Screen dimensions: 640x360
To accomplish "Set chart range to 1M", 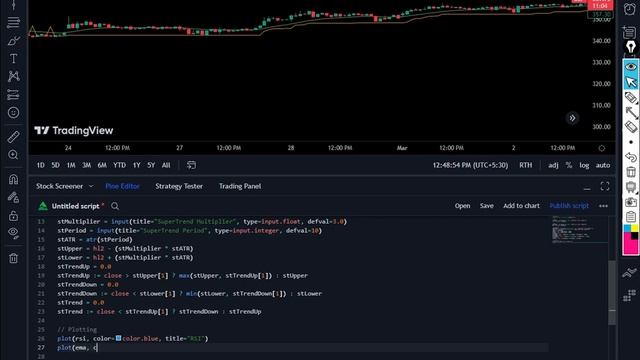I will click(71, 165).
